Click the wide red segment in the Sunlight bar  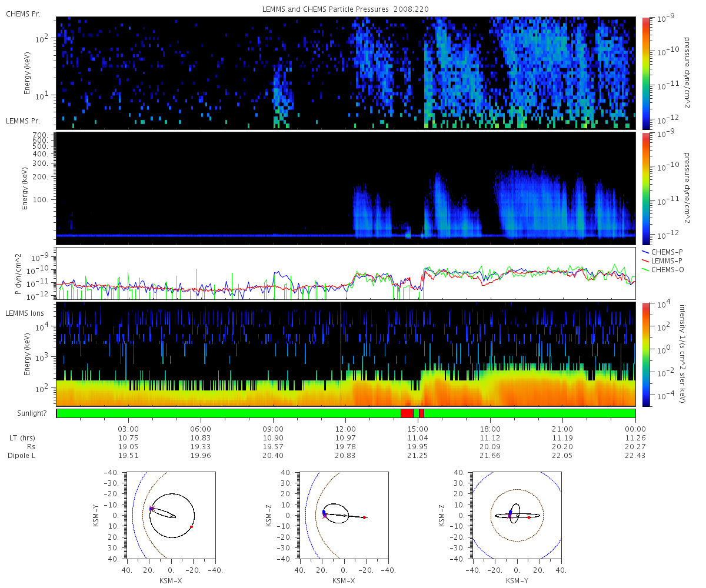click(407, 413)
